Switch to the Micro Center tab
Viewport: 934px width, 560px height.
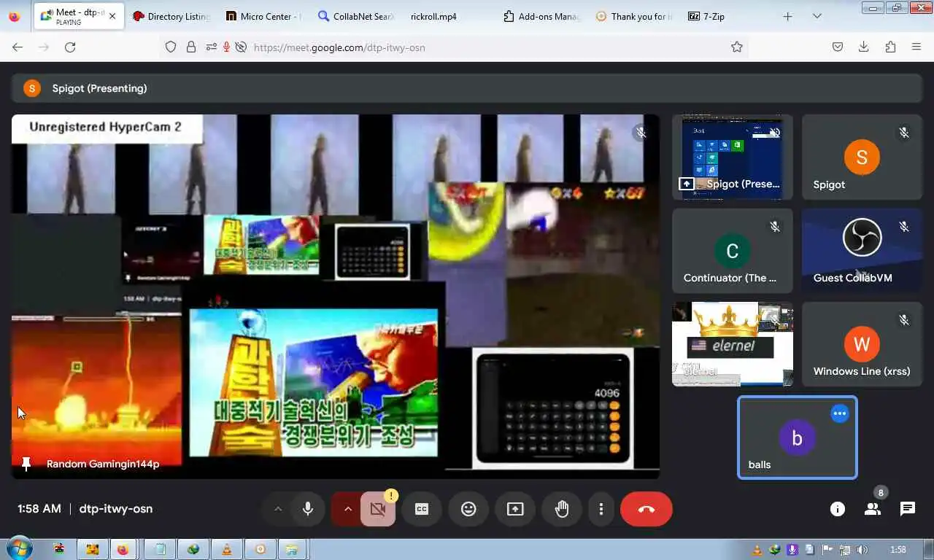(x=263, y=16)
